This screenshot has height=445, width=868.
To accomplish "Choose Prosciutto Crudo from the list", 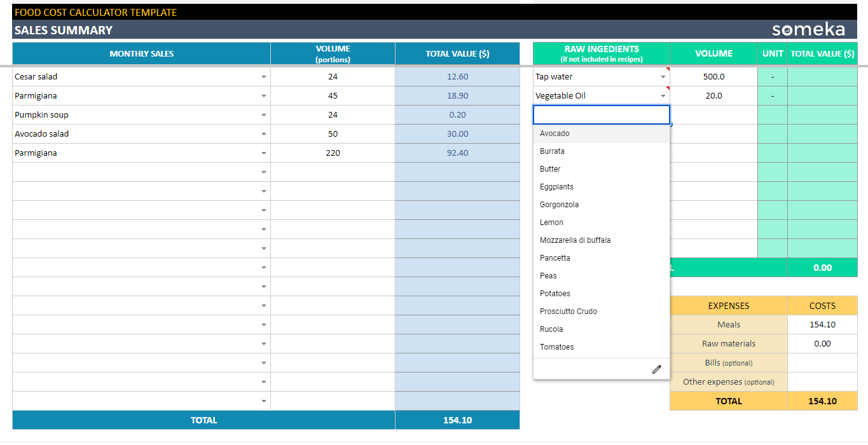I will click(x=568, y=311).
